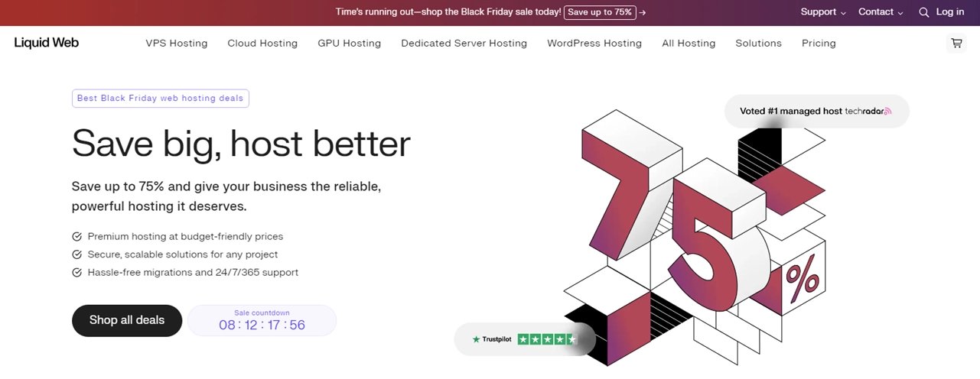Click the Shop all deals button
This screenshot has width=980, height=379.
(x=127, y=320)
